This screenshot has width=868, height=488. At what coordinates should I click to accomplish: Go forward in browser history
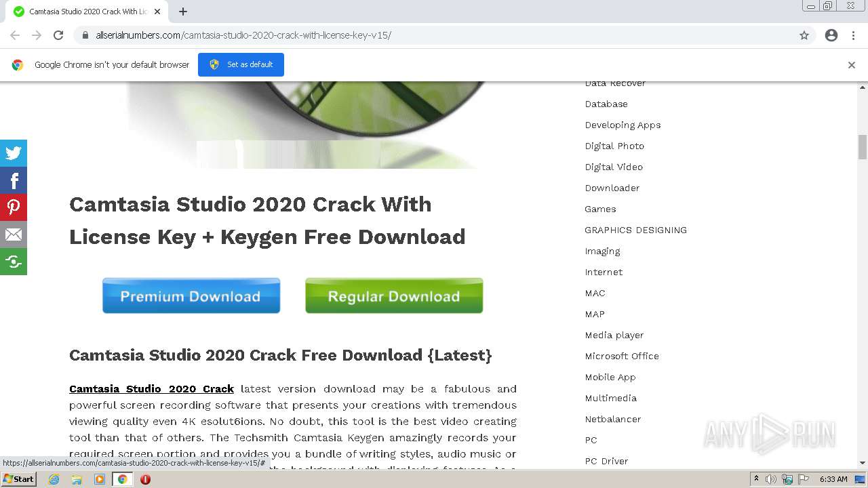point(37,35)
